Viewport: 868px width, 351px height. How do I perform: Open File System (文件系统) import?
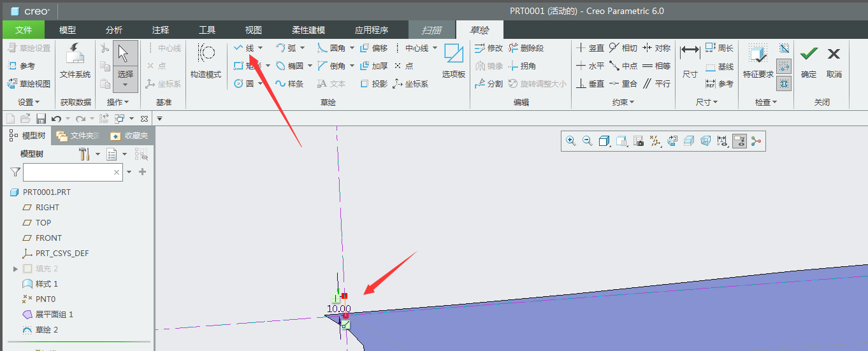pos(75,61)
